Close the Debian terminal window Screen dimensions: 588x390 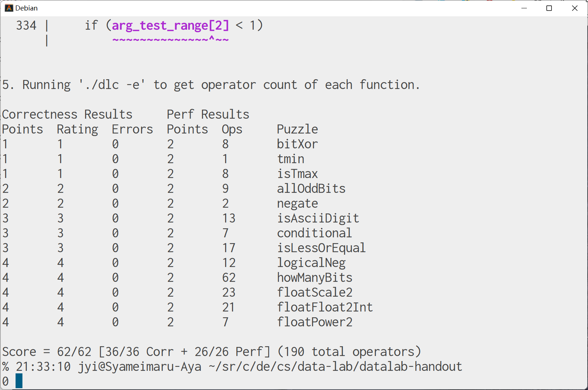pyautogui.click(x=575, y=8)
